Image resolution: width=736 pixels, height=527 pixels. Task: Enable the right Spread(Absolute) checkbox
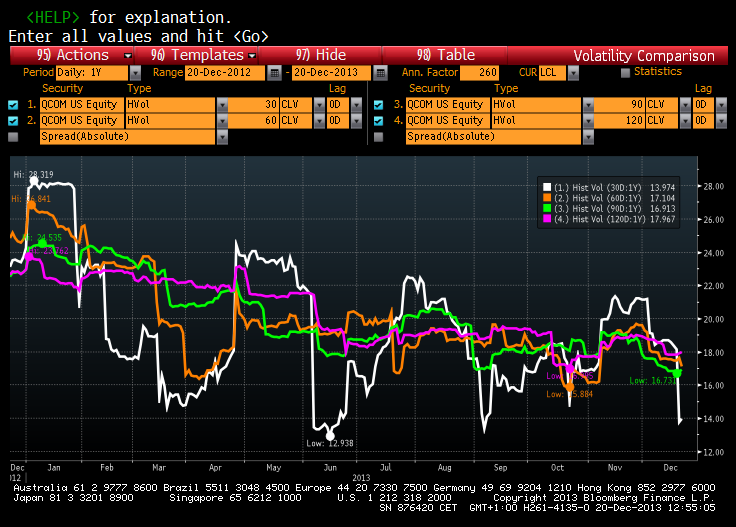[x=378, y=137]
